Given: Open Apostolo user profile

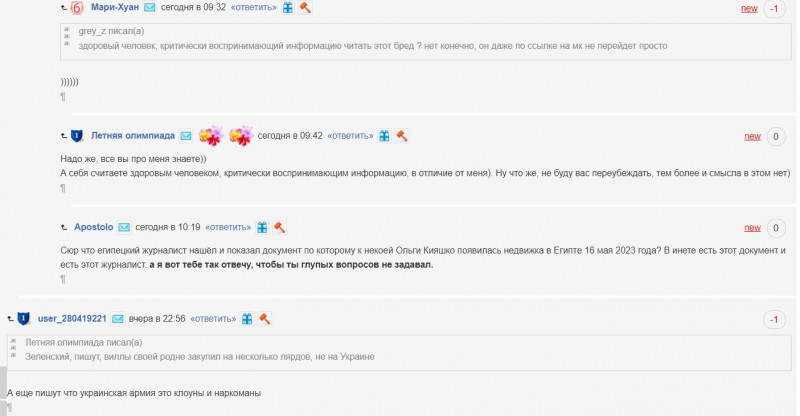Looking at the screenshot, I should (94, 227).
